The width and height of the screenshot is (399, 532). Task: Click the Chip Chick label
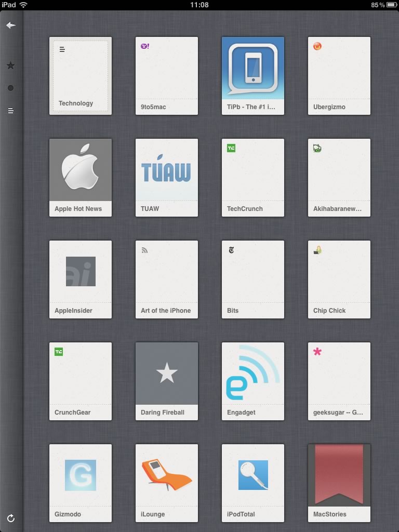click(x=329, y=311)
